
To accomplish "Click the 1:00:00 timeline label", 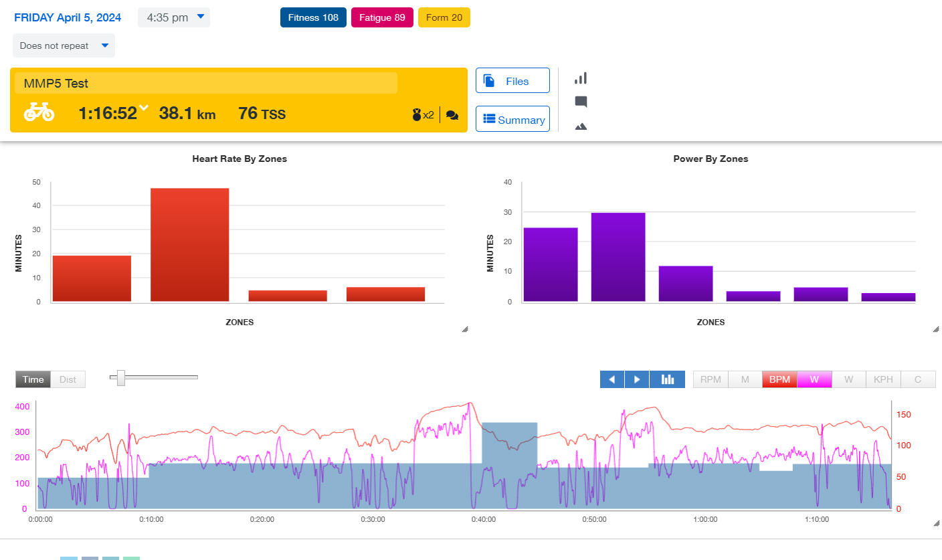I will pyautogui.click(x=705, y=519).
